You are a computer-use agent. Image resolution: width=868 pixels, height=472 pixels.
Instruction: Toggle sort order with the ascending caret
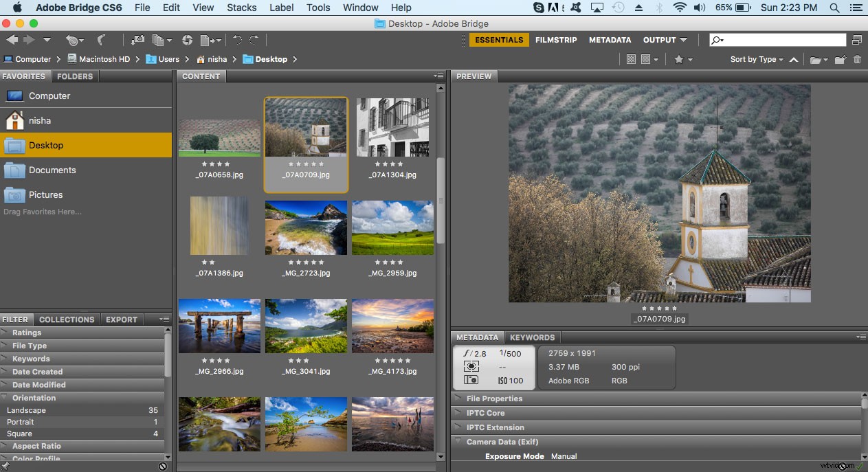pyautogui.click(x=793, y=59)
